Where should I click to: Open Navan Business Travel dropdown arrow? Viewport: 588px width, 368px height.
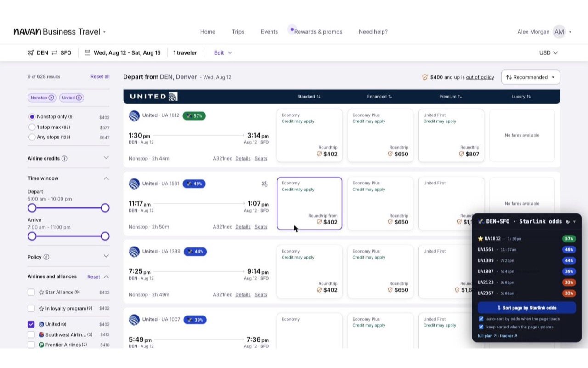coord(104,32)
